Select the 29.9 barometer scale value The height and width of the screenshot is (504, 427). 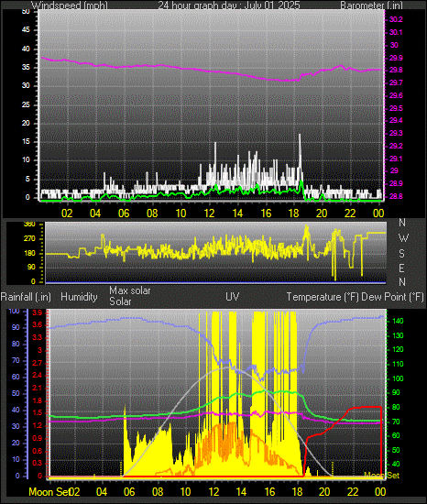tap(396, 58)
